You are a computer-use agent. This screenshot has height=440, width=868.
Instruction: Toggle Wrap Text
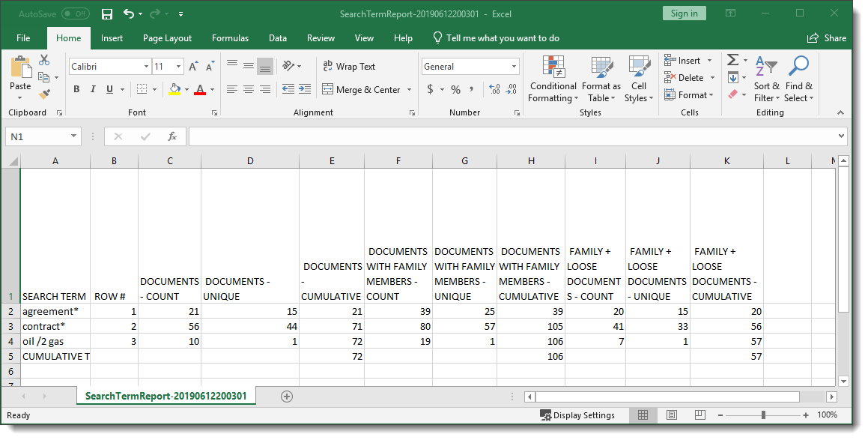pos(349,67)
